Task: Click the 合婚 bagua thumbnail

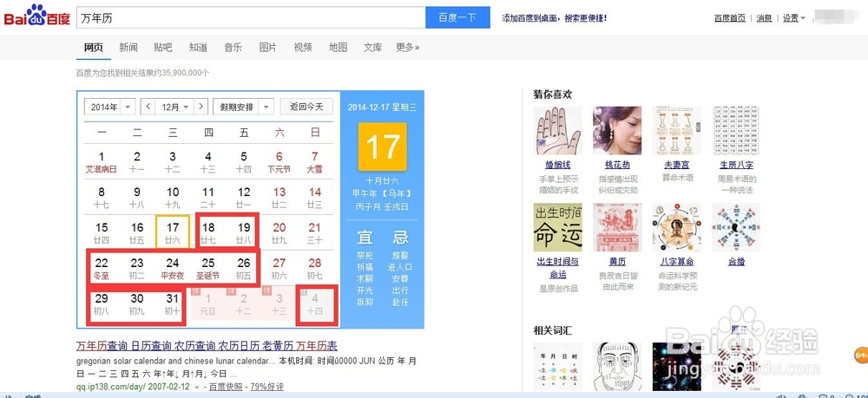Action: tap(736, 227)
